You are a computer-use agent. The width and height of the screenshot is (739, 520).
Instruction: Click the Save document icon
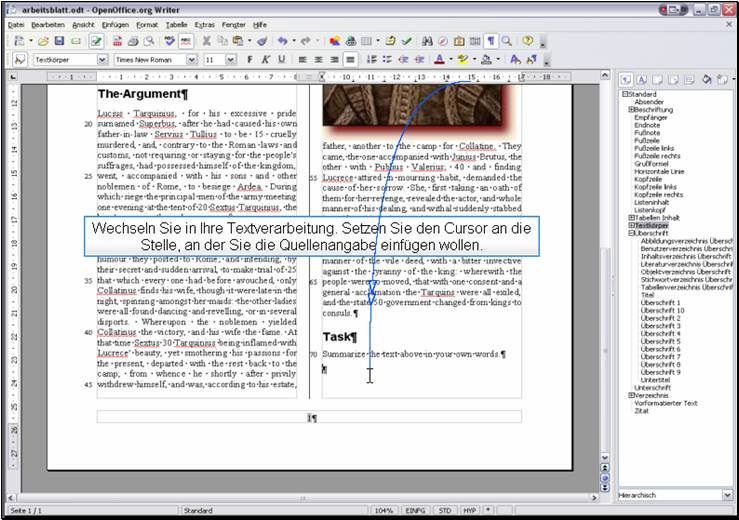click(60, 41)
